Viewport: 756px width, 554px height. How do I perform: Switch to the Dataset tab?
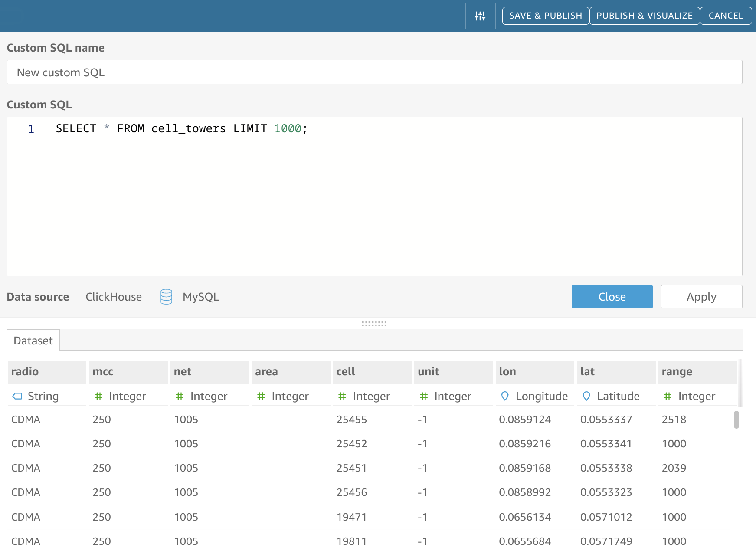tap(33, 341)
